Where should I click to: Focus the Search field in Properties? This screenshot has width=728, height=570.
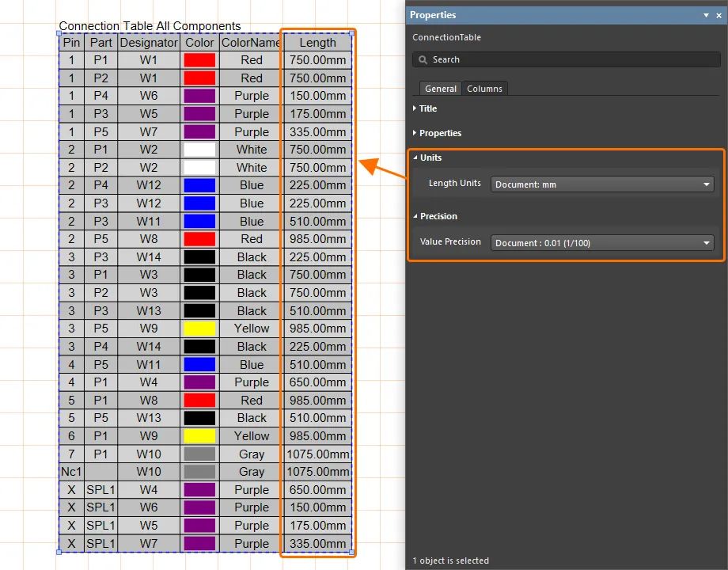pos(566,59)
